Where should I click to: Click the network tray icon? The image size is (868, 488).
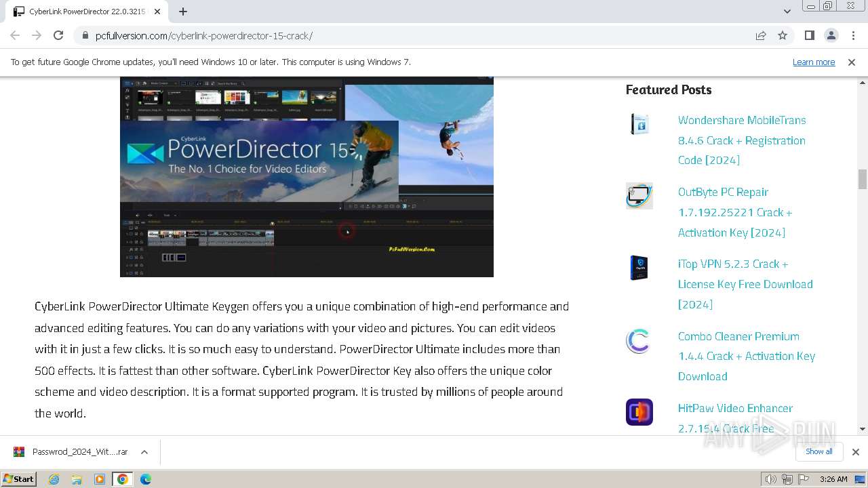[x=787, y=479]
